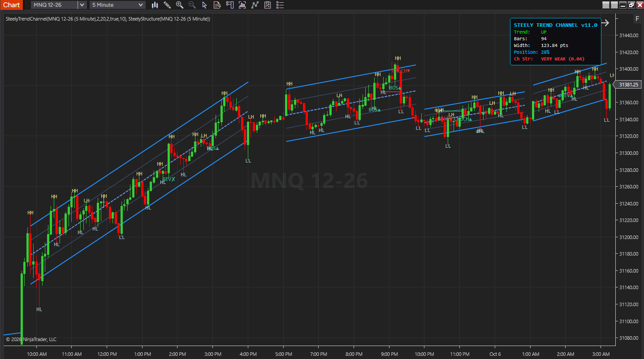644x359 pixels.
Task: Expand the MNQ 12-26 instrument dropdown arrow
Action: coord(82,5)
